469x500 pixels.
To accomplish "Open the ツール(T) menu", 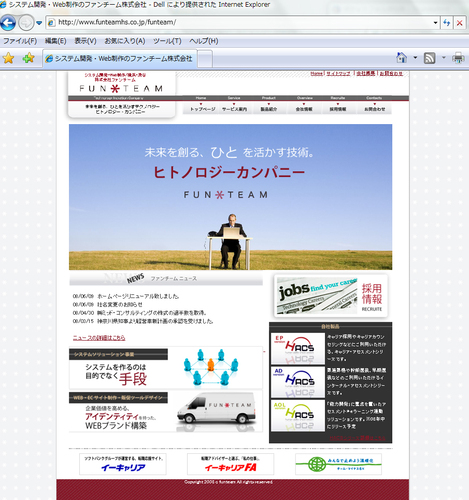I will point(167,41).
